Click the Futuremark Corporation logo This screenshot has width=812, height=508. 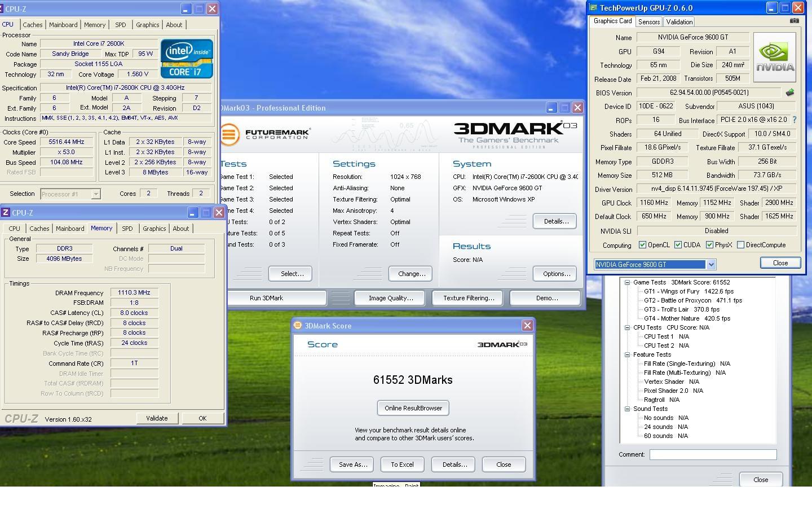pyautogui.click(x=266, y=134)
